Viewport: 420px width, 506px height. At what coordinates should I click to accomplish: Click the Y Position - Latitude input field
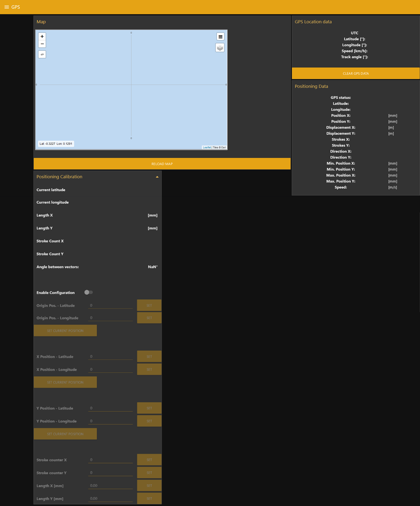pyautogui.click(x=110, y=408)
